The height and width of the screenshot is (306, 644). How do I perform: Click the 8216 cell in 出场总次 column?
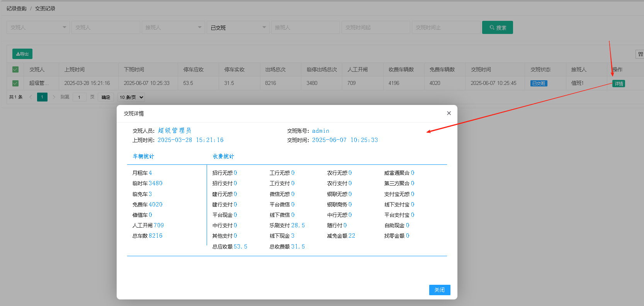(x=270, y=83)
